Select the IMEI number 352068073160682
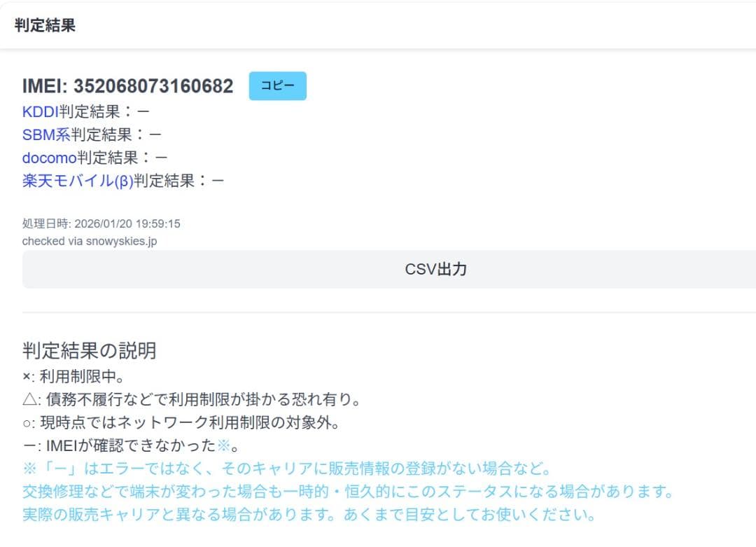 (153, 86)
